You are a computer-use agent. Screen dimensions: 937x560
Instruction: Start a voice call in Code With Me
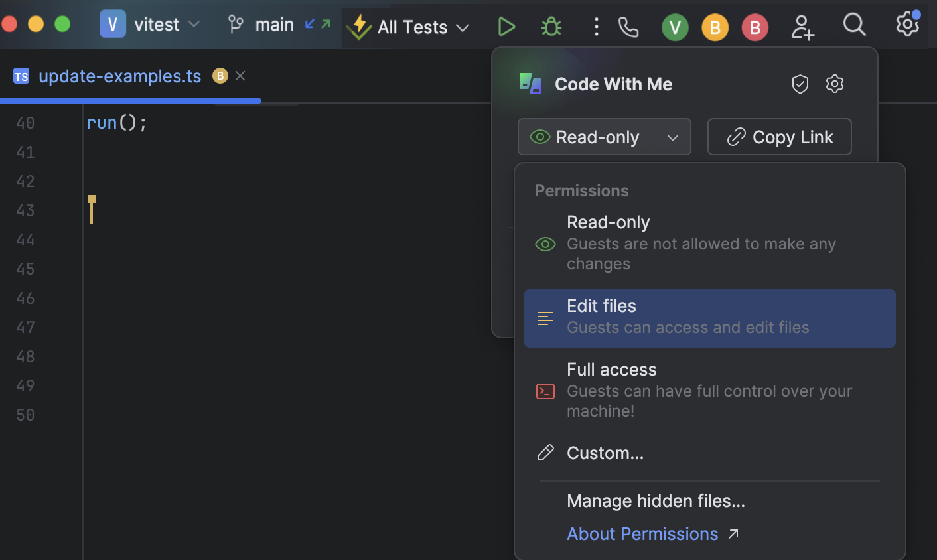(628, 27)
